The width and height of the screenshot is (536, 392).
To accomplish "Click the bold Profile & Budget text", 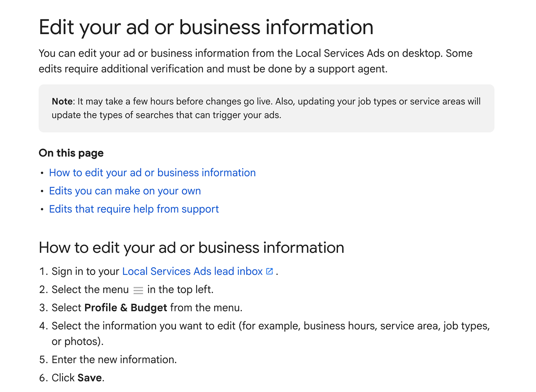I will click(125, 308).
